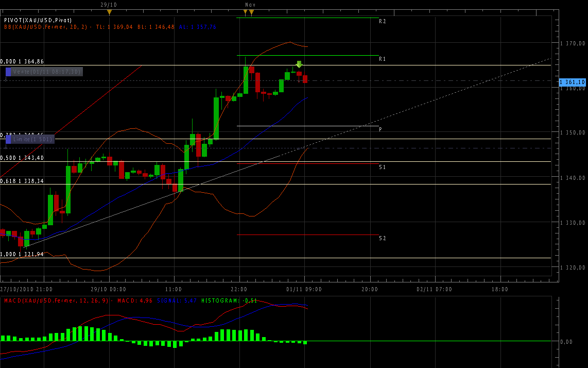Select the P pivot point label
This screenshot has width=588, height=368.
(381, 129)
